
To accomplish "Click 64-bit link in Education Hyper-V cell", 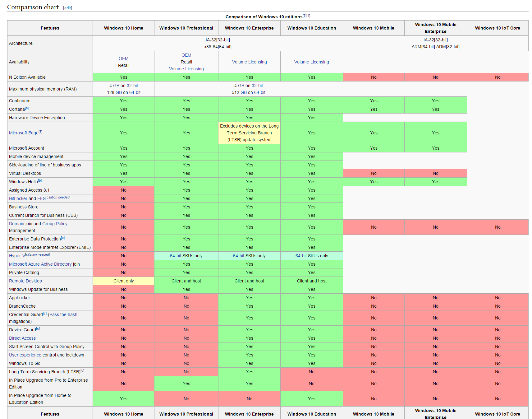I will 301,256.
